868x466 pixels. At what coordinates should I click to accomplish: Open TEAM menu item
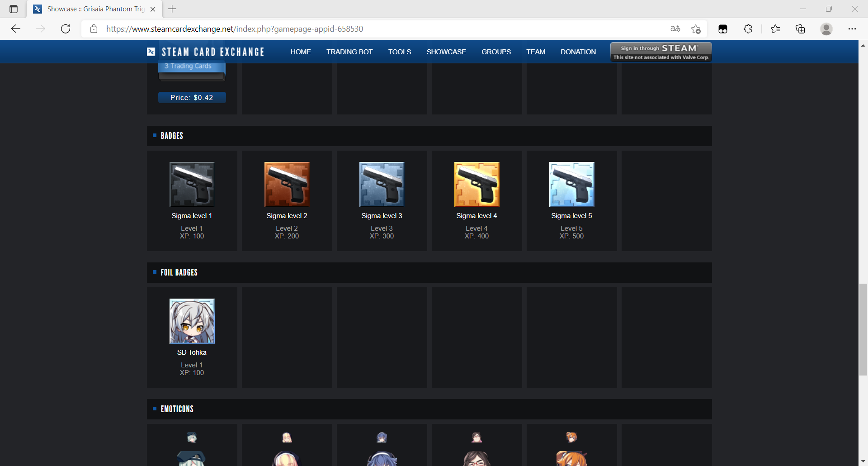tap(536, 52)
